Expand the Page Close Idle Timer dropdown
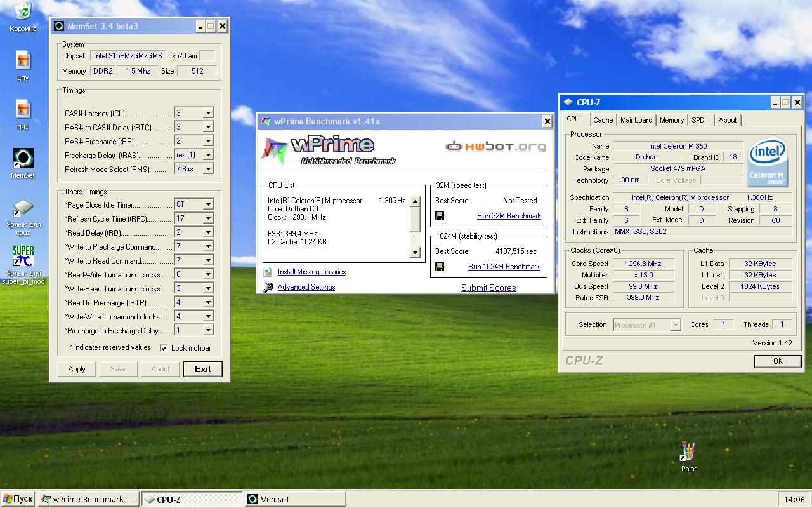This screenshot has width=812, height=508. click(207, 204)
